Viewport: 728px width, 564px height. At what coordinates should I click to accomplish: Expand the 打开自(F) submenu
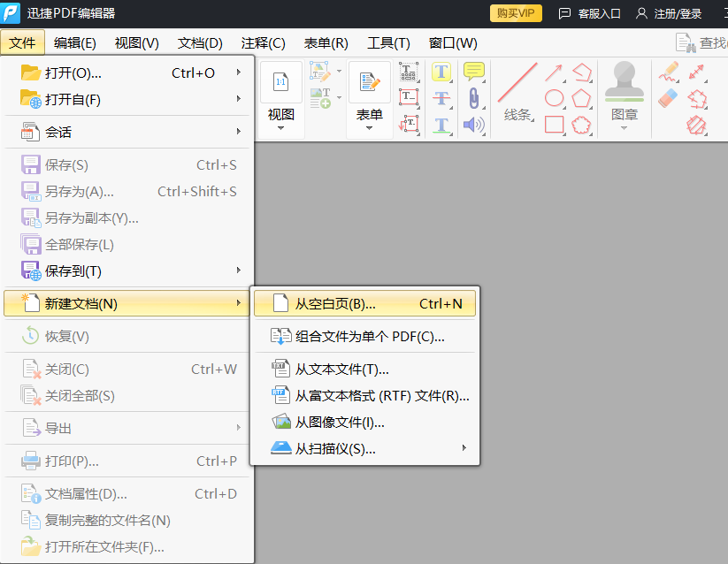coord(239,99)
